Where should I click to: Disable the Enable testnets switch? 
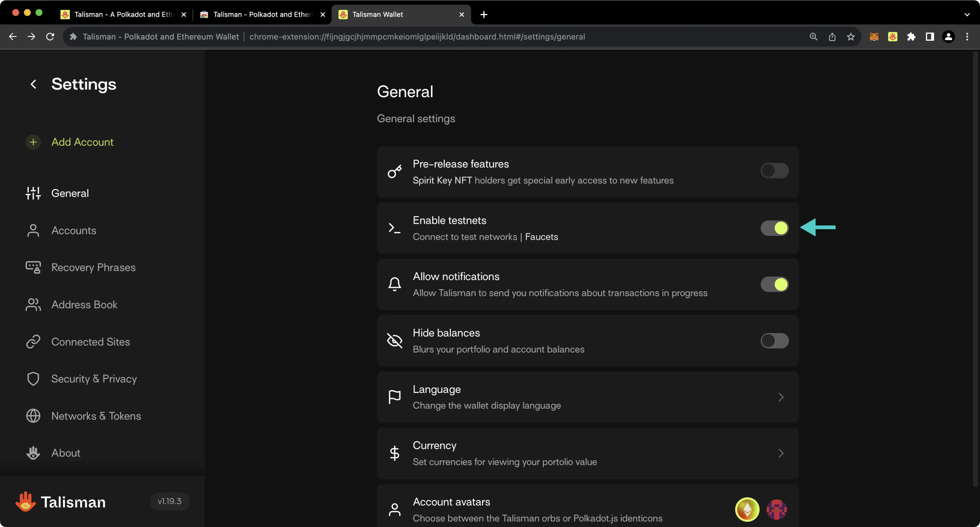pos(775,228)
